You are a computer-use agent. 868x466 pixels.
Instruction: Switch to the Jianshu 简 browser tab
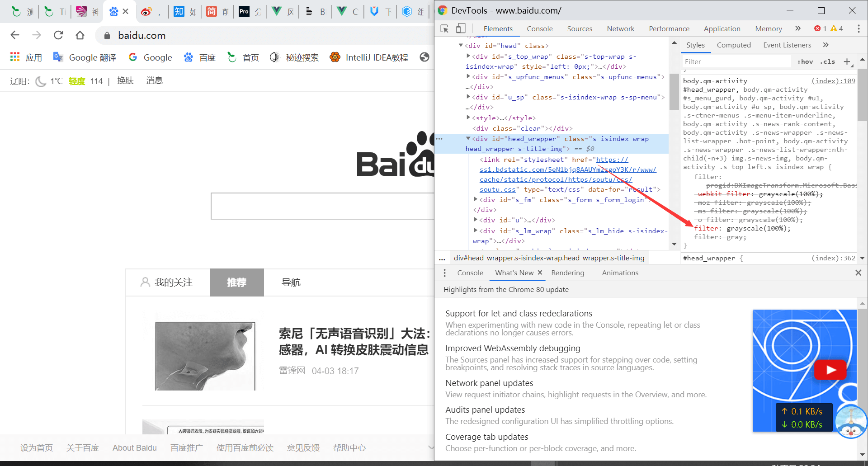coord(212,12)
